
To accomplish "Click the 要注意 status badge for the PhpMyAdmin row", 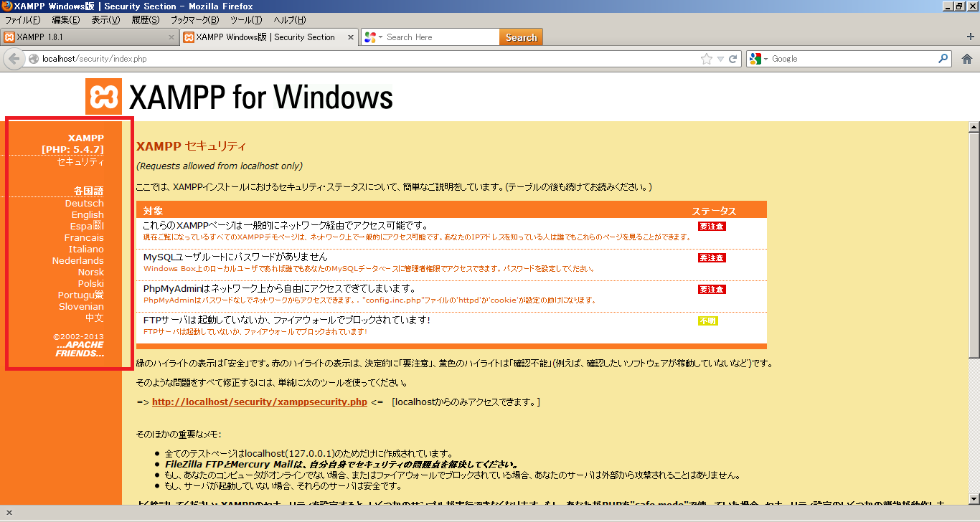I will tap(712, 289).
